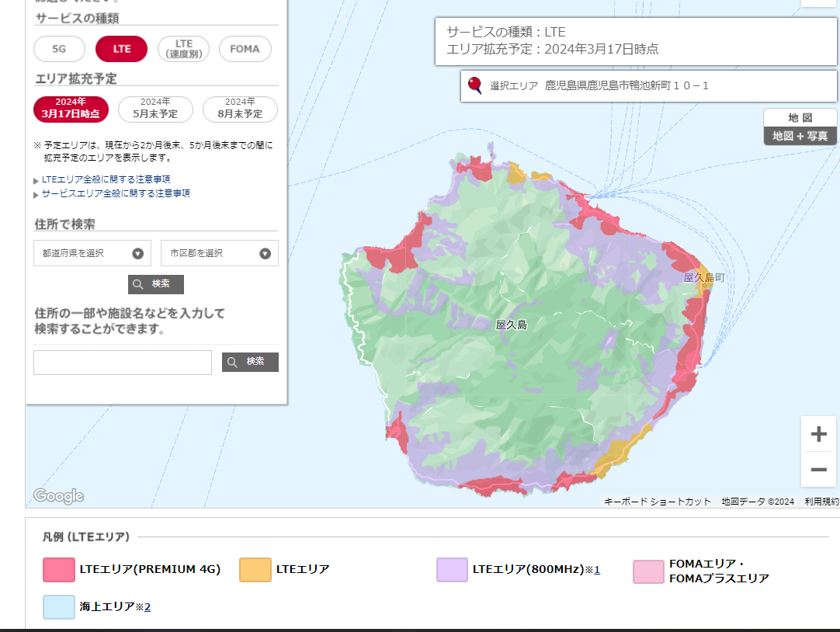Click the pink FOMAエリア legend swatch
This screenshot has height=632, width=840.
click(648, 572)
